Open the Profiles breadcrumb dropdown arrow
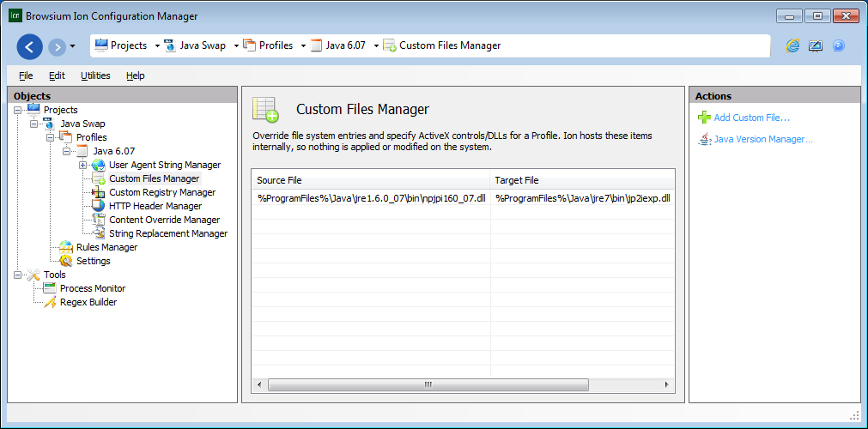Viewport: 868px width, 429px height. coord(303,46)
